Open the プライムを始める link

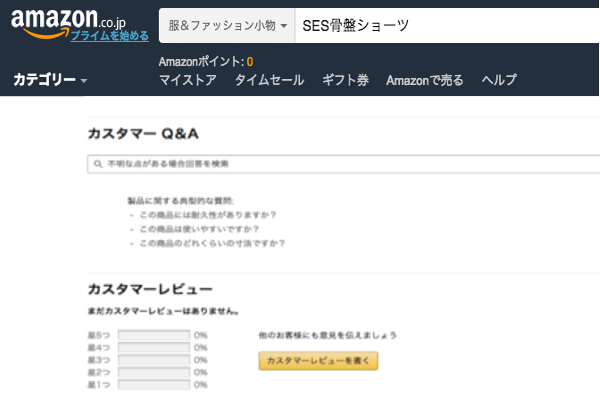pyautogui.click(x=110, y=36)
